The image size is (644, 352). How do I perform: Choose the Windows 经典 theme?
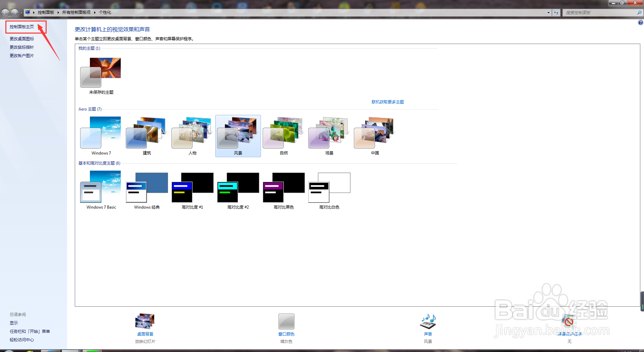pos(147,187)
